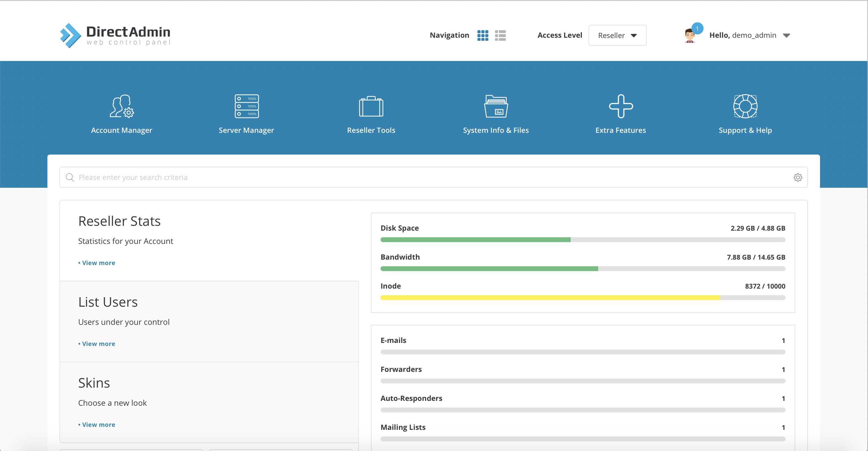
Task: Open Support & Help lifebuoy icon
Action: tap(745, 106)
